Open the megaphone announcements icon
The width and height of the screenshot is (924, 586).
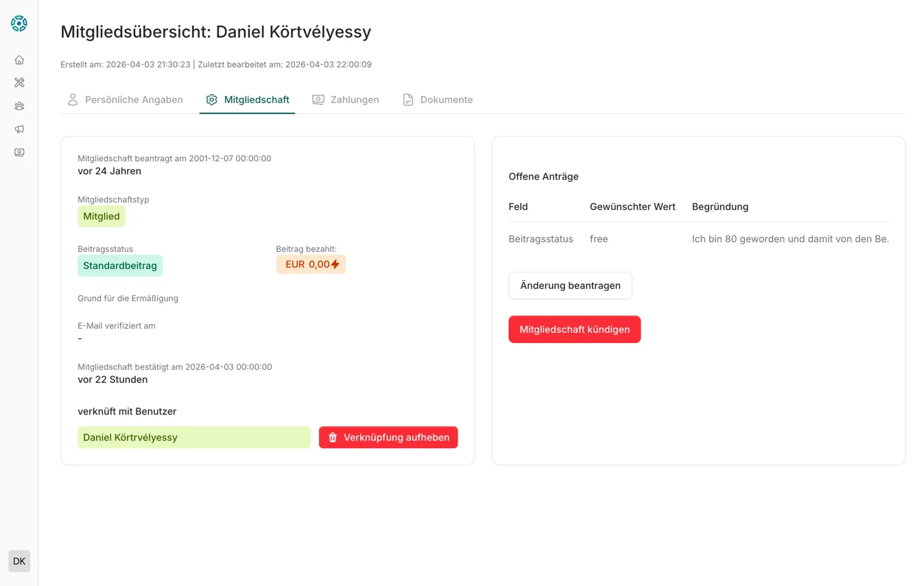(19, 129)
